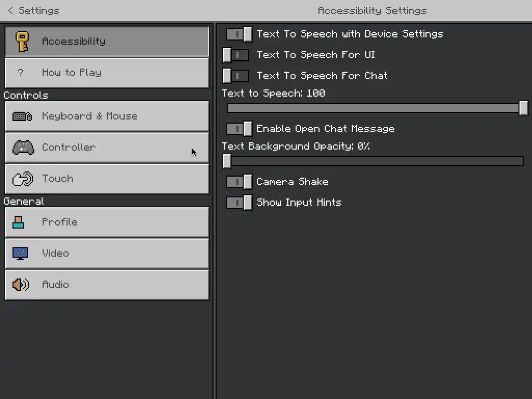Click the Text to Speech volume slider track
The width and height of the screenshot is (532, 399).
(374, 108)
